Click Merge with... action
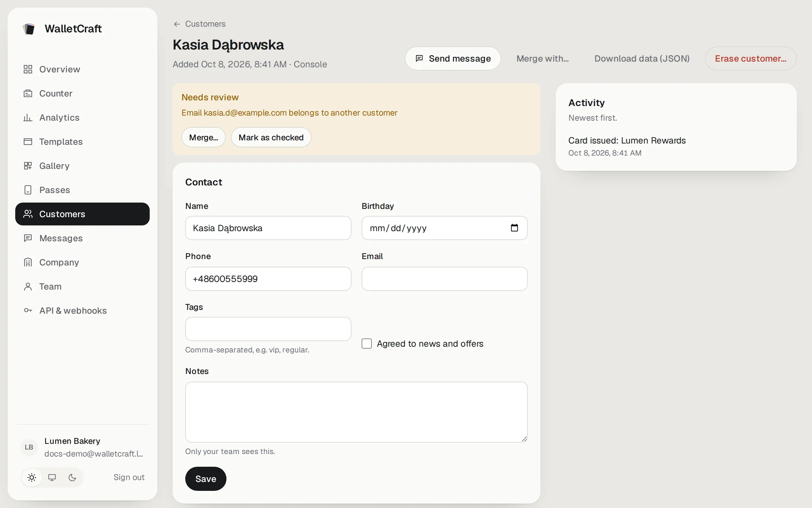The width and height of the screenshot is (812, 508). (542, 58)
